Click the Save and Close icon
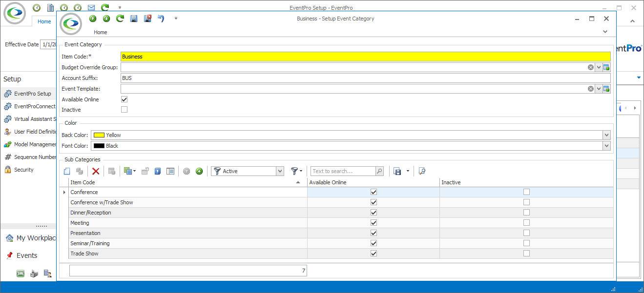Screen dimensions: 644x293 [x=147, y=19]
